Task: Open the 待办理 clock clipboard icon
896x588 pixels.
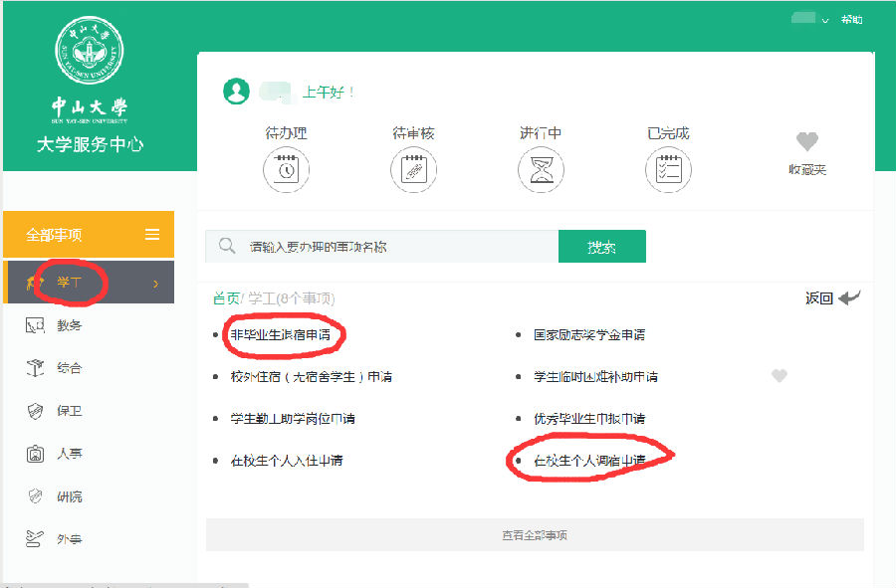Action: tap(286, 170)
